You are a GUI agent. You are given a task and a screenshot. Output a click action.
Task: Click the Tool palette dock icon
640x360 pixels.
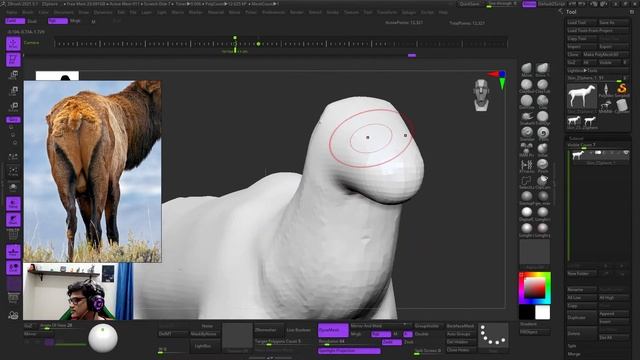point(632,12)
